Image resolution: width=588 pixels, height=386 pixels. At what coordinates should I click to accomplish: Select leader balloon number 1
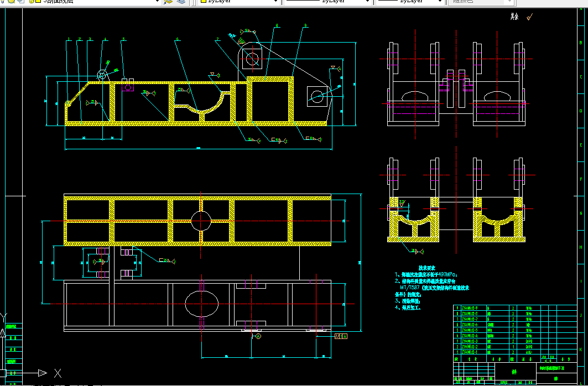pyautogui.click(x=69, y=39)
